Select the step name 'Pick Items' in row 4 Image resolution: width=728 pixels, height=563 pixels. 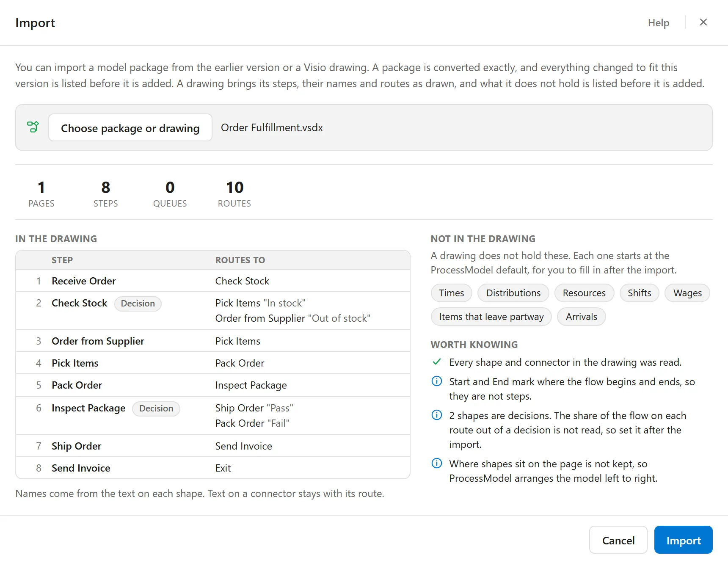click(75, 363)
